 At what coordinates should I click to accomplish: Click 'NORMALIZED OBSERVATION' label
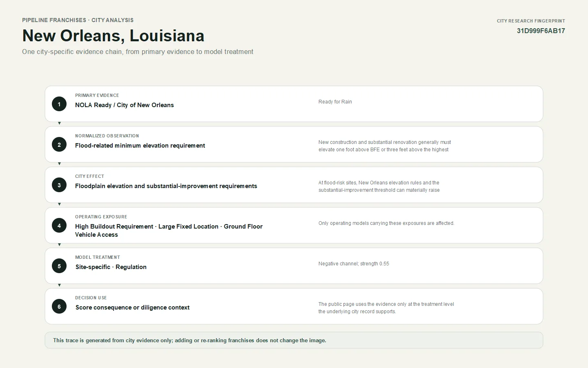tap(107, 136)
